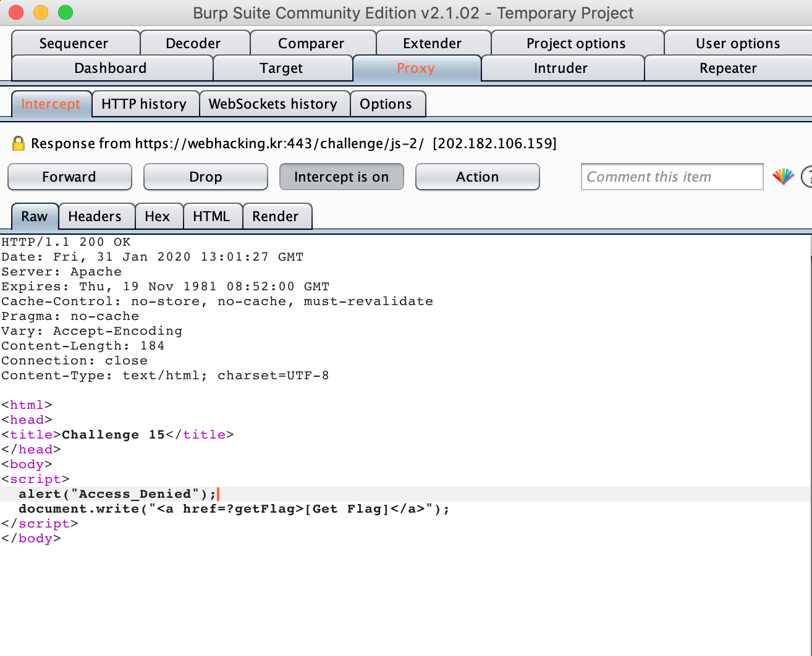Toggle the Intercept is on button

342,177
